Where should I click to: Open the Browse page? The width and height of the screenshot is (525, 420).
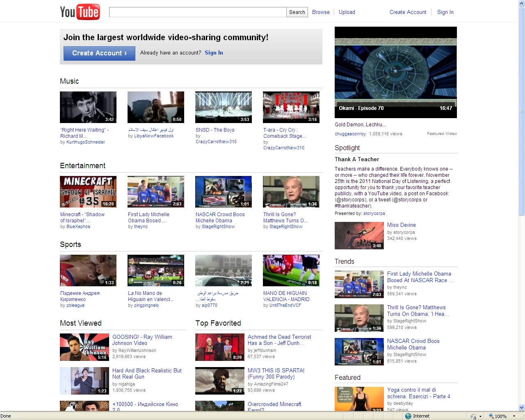pos(321,12)
